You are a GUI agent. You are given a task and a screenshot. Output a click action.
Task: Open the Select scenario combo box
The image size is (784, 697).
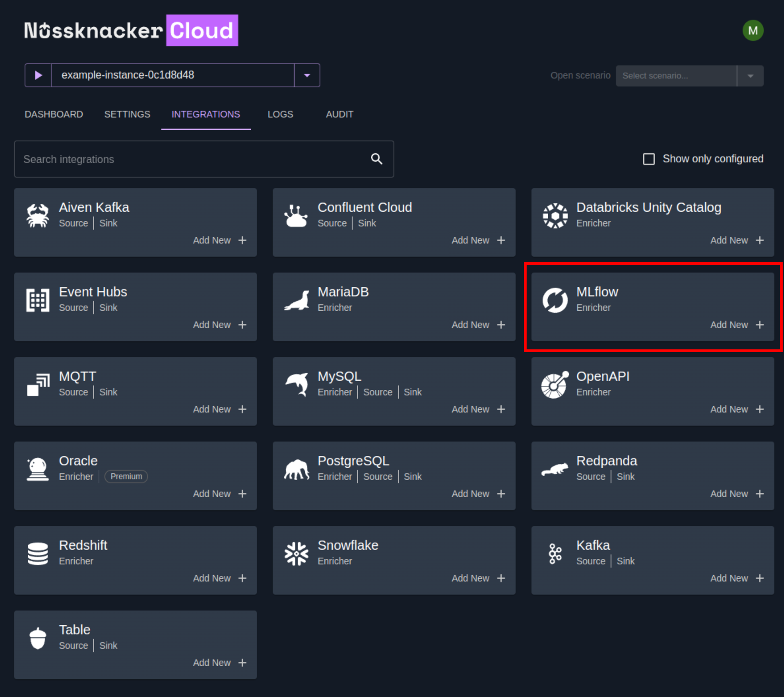click(x=689, y=76)
